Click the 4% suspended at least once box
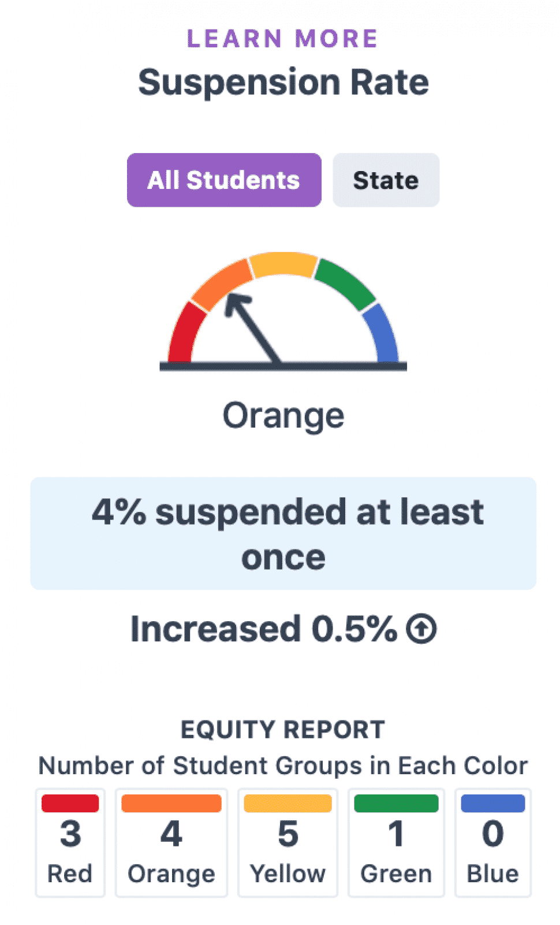The height and width of the screenshot is (925, 560). (283, 533)
